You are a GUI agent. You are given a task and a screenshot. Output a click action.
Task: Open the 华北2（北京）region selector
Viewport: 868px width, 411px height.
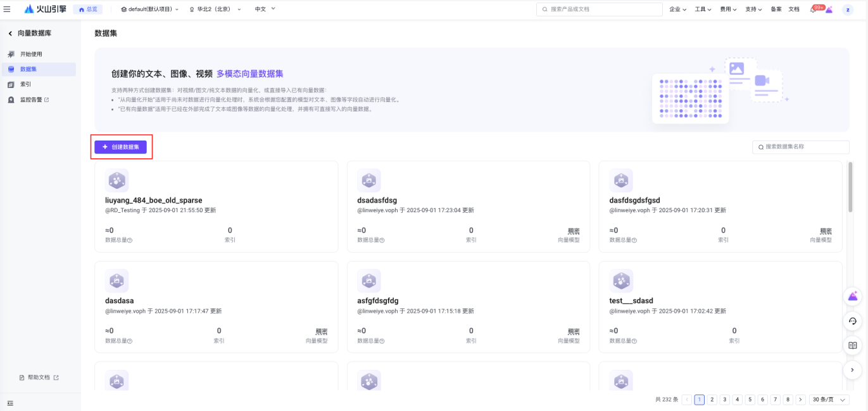[x=215, y=9]
